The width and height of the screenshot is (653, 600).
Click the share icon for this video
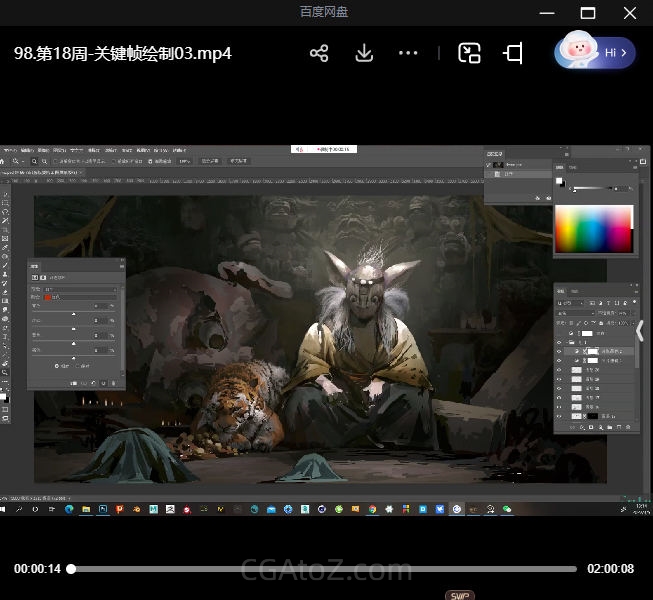(x=319, y=53)
